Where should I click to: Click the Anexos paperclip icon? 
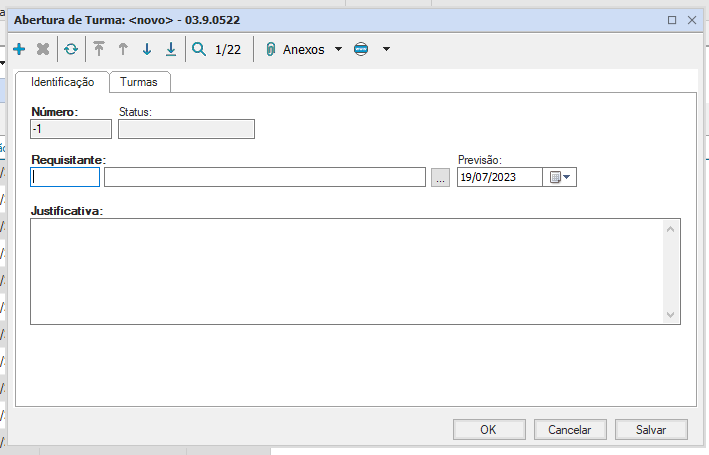click(x=270, y=49)
